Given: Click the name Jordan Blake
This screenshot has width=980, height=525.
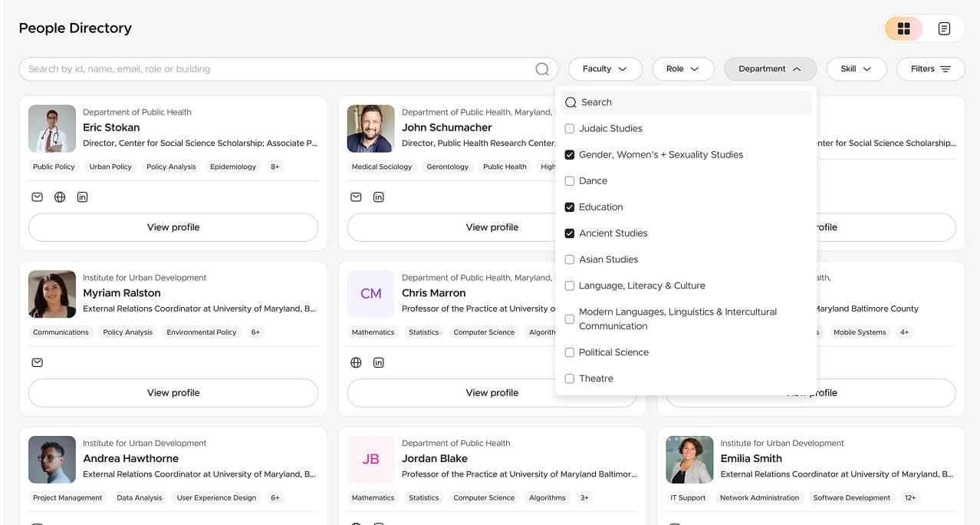Looking at the screenshot, I should tap(435, 459).
